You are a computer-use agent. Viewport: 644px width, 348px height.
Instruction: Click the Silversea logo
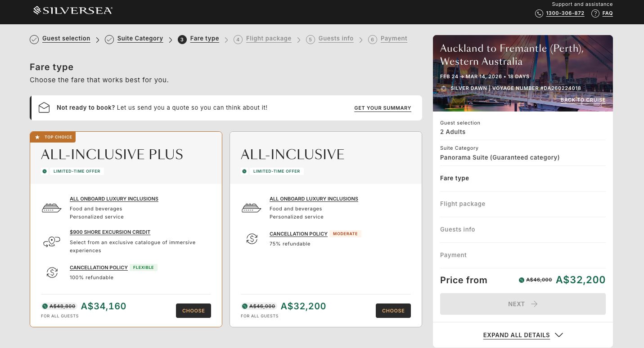click(x=73, y=10)
